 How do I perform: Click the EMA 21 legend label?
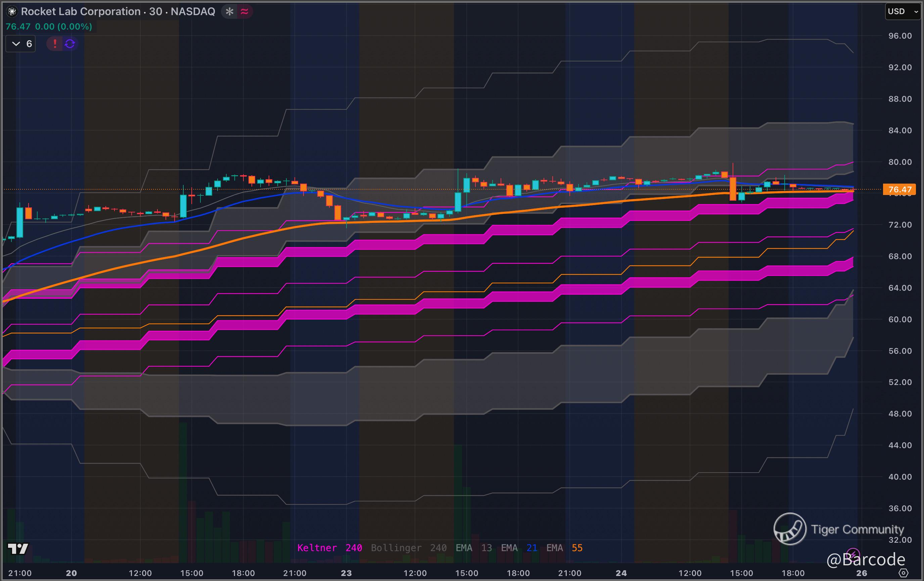(519, 548)
